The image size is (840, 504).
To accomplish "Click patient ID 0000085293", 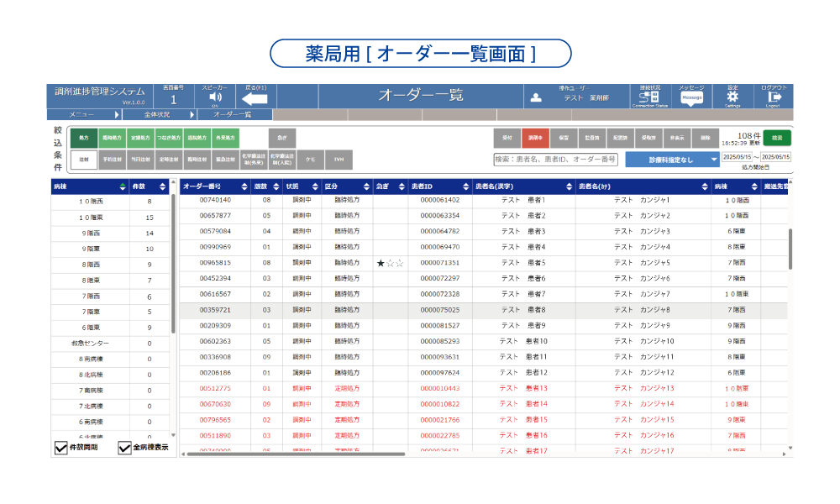I will coord(440,341).
